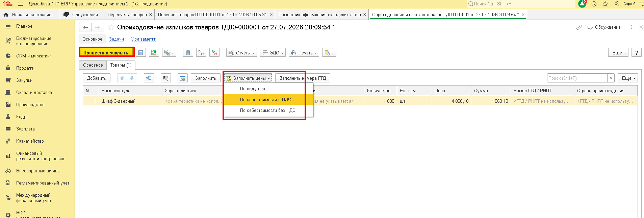Click the table search field Поиск (Ctrl+F)
644x218 pixels.
click(x=577, y=78)
